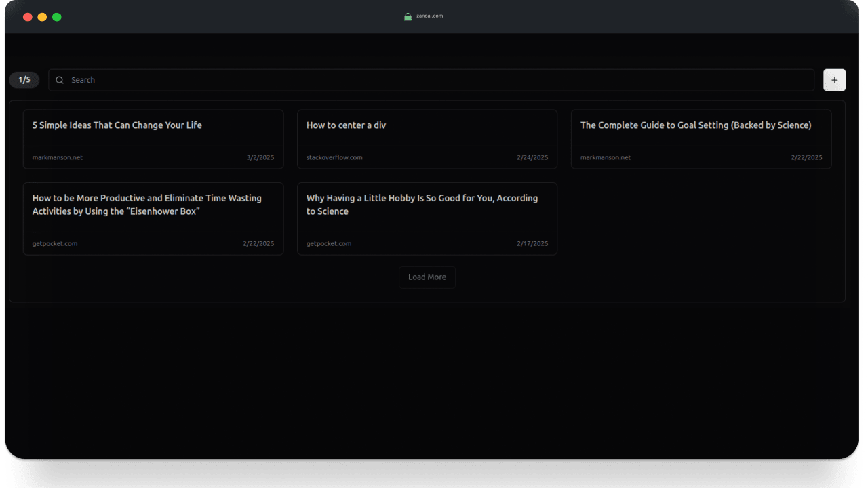Open the add bookmark plus icon
868x488 pixels.
tap(834, 80)
